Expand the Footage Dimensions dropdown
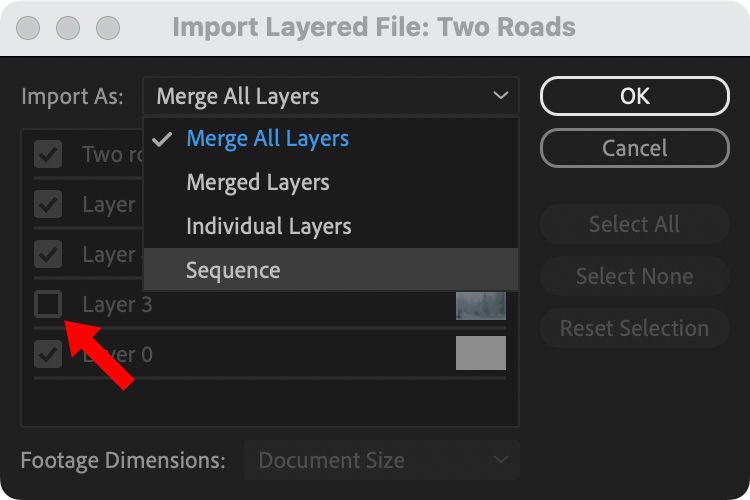750x500 pixels. 381,461
